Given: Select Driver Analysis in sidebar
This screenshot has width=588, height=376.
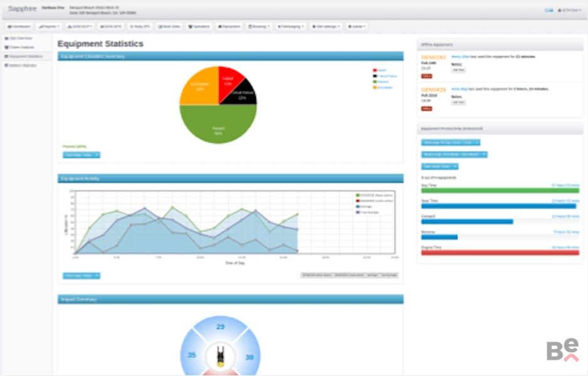Looking at the screenshot, I should tap(19, 47).
